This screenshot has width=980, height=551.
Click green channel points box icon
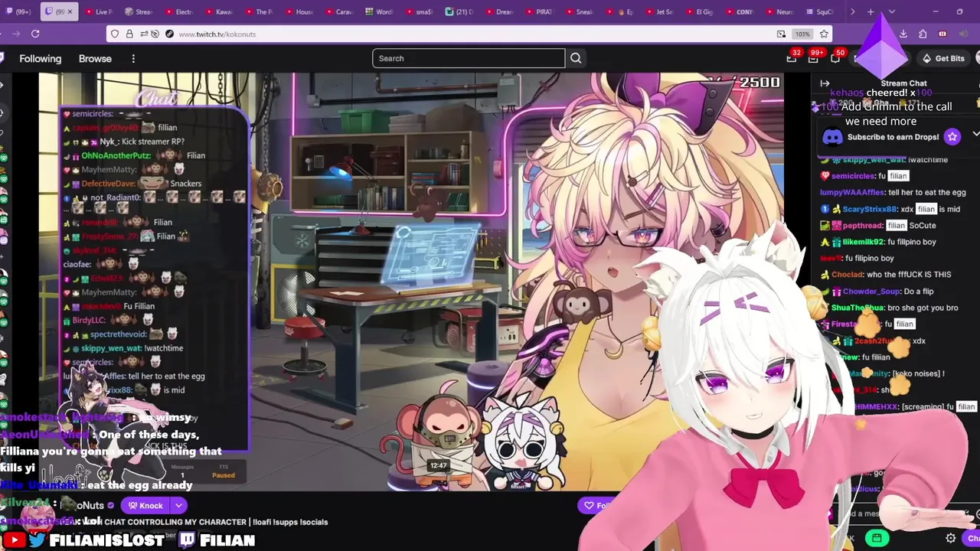pos(877,538)
